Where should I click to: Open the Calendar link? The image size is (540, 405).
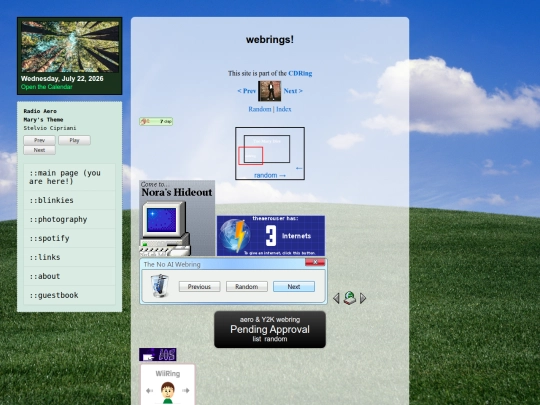tap(46, 87)
